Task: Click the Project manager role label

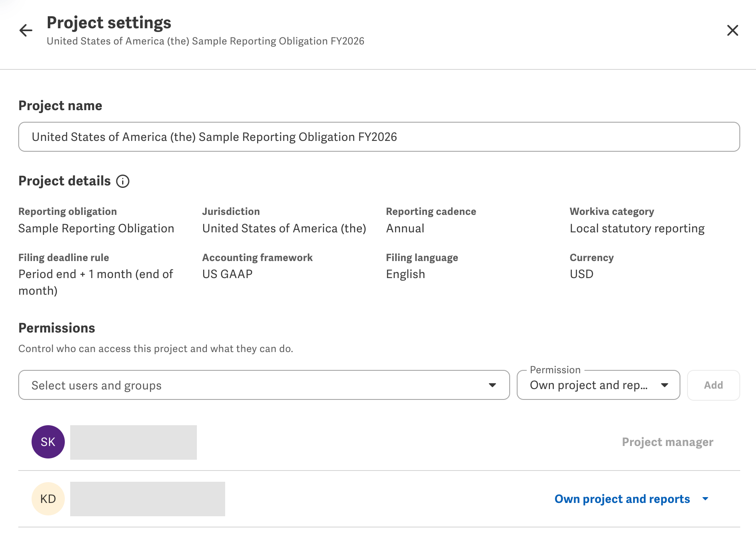Action: [x=668, y=442]
